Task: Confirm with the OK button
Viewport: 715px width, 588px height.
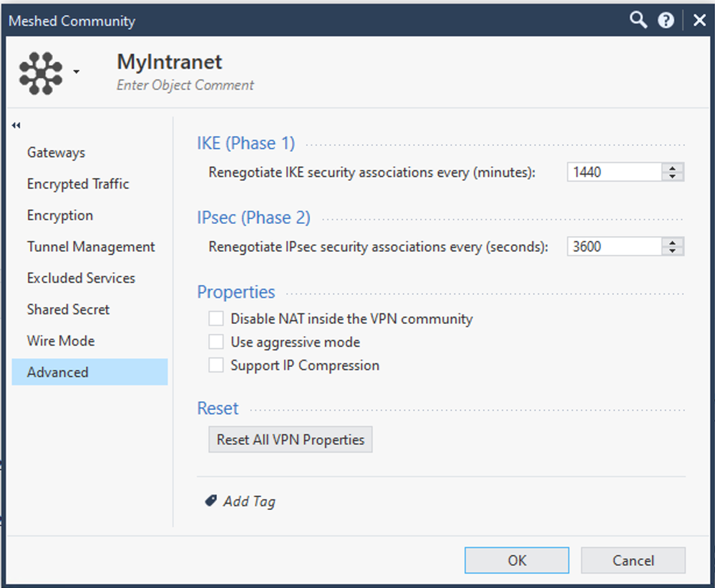Action: pyautogui.click(x=517, y=560)
